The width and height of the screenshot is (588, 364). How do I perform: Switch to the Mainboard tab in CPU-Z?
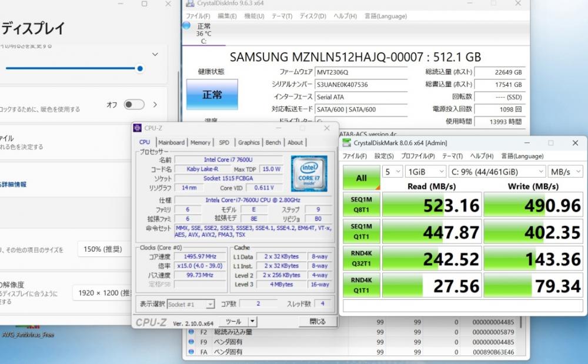[x=171, y=142]
